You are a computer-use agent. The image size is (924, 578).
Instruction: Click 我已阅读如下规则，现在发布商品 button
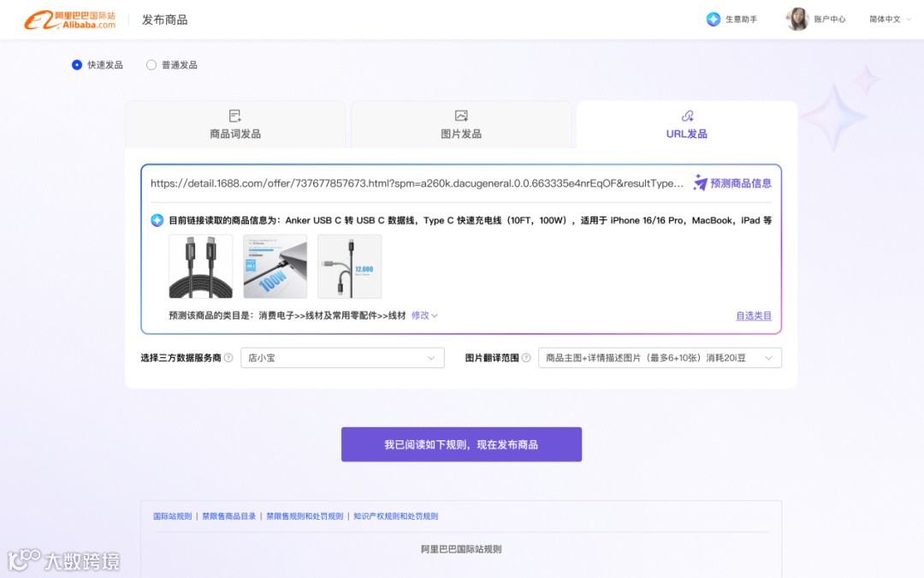461,444
